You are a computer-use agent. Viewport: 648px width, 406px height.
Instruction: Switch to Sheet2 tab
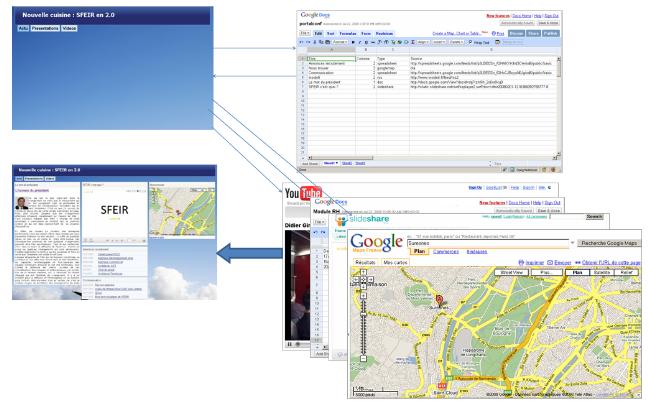point(347,163)
